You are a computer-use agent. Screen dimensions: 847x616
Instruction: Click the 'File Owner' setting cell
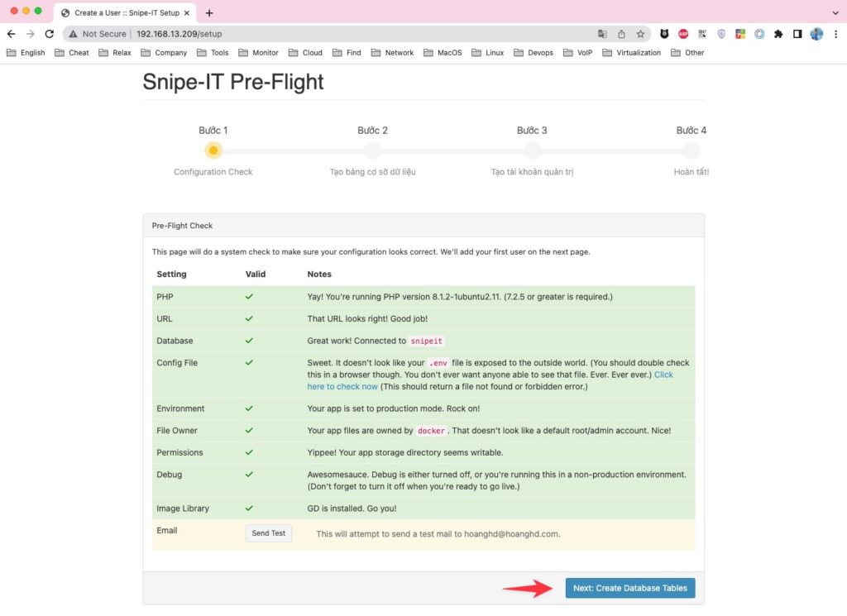[177, 431]
